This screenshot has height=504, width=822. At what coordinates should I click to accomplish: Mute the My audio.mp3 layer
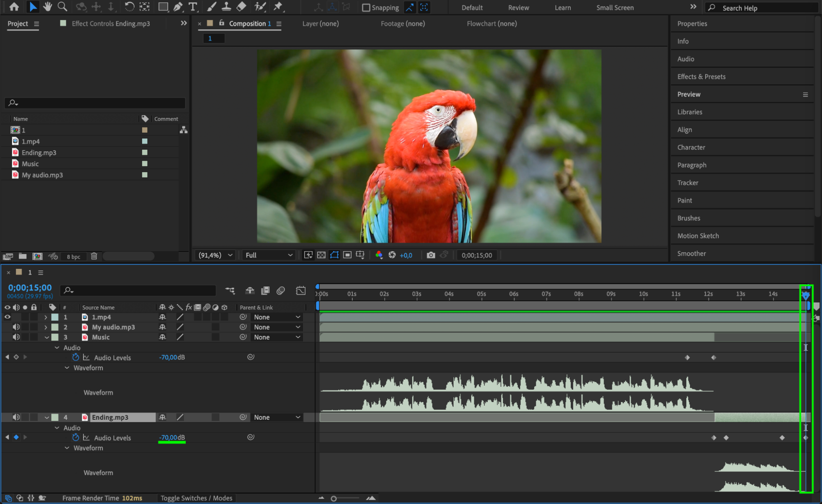tap(16, 327)
